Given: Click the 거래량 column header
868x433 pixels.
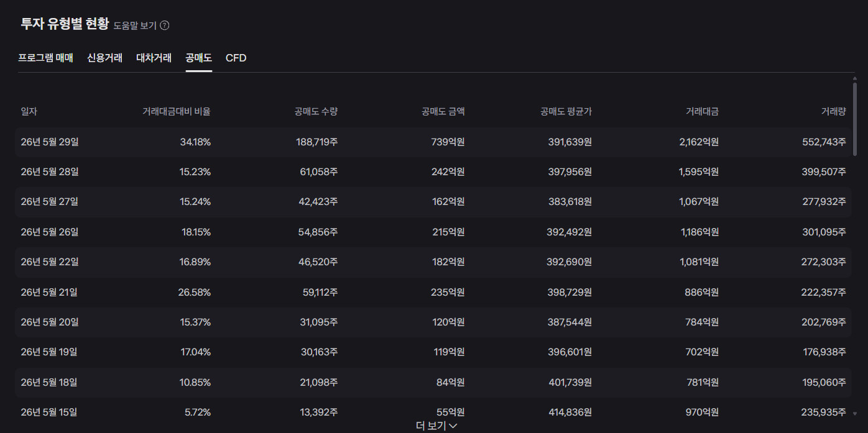Looking at the screenshot, I should [x=833, y=112].
